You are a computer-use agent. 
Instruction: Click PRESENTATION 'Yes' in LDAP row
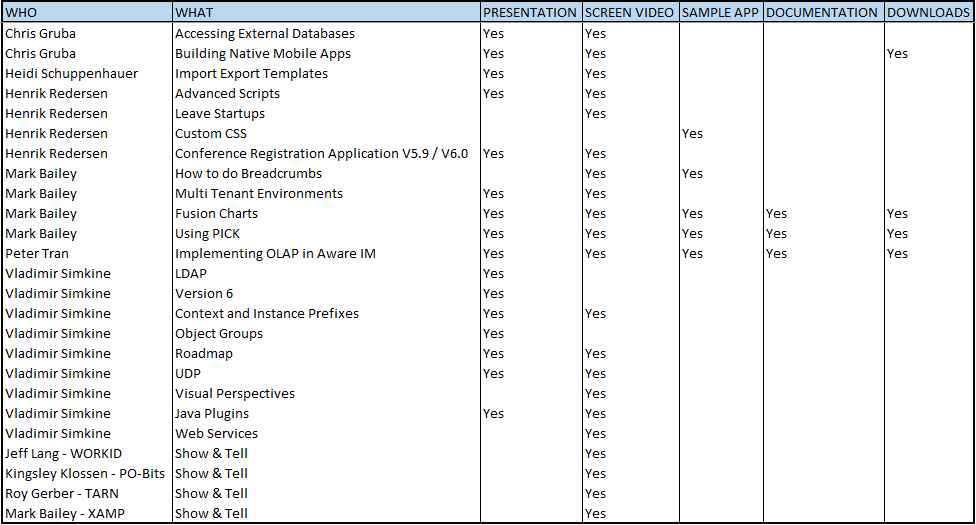tap(494, 273)
